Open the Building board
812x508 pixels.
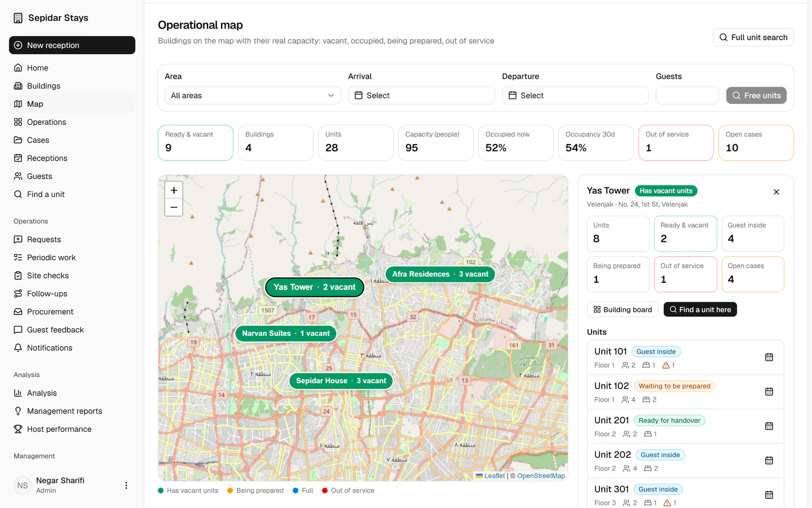coord(623,310)
